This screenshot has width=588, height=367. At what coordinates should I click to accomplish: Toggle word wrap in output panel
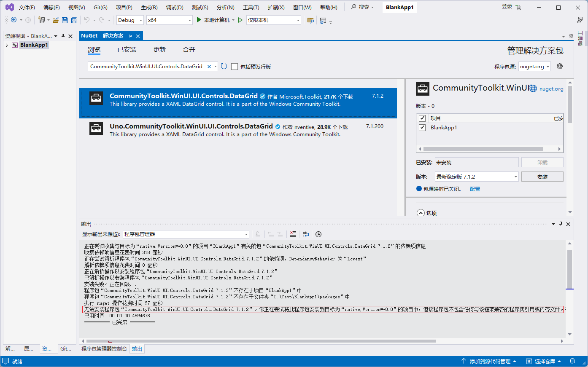(306, 234)
